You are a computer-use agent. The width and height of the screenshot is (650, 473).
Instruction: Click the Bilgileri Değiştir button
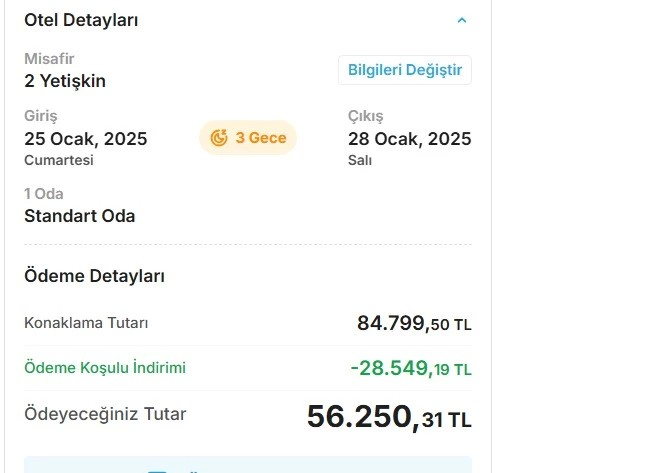(404, 70)
